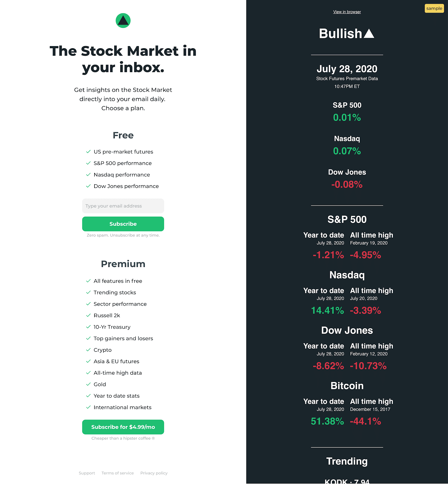Click the green triangle logo icon

point(123,21)
